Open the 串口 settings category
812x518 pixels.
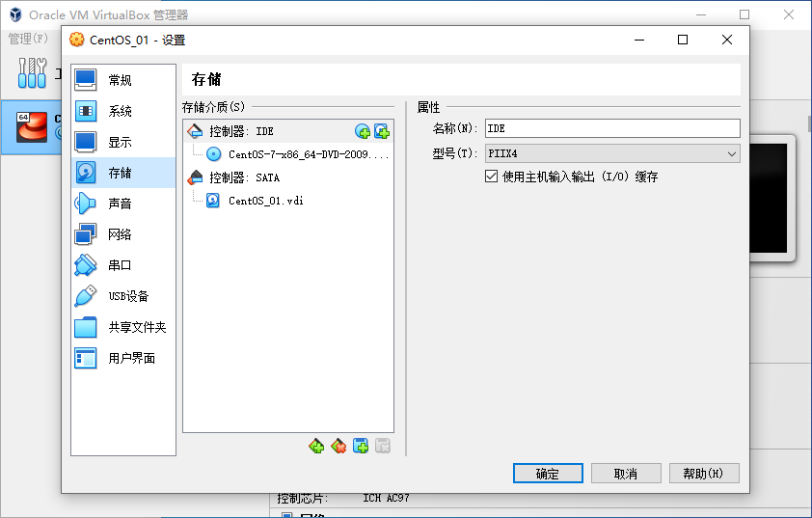pos(123,265)
